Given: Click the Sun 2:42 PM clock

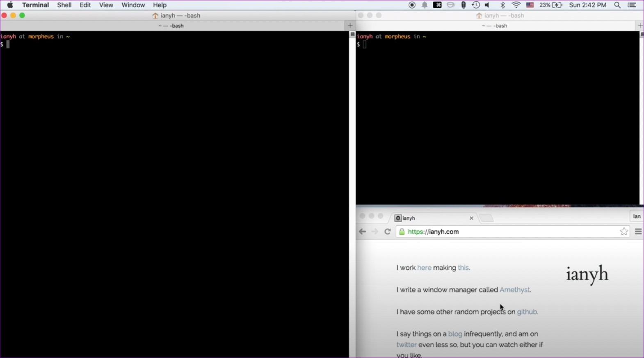Looking at the screenshot, I should click(x=587, y=5).
